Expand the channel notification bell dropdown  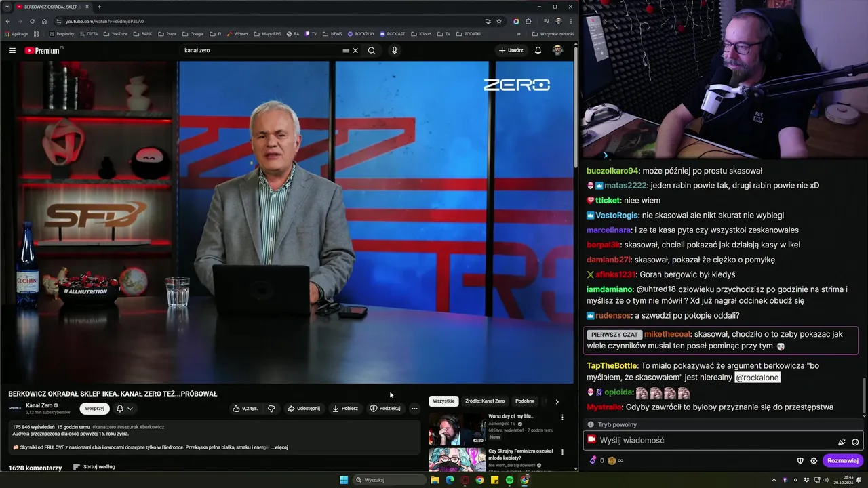(125, 409)
